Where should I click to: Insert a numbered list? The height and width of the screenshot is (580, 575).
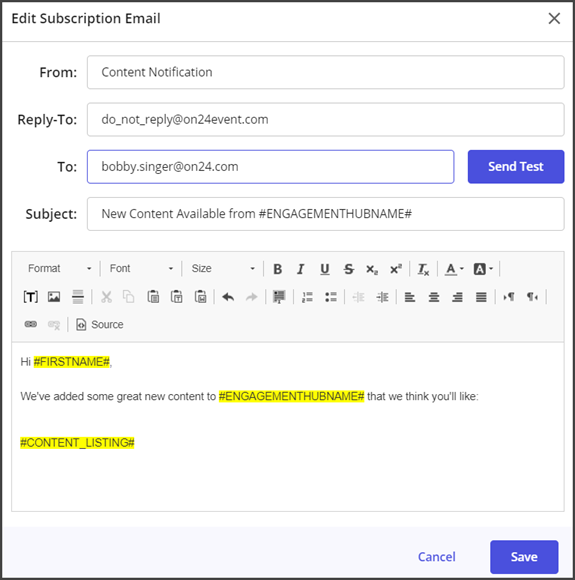click(307, 297)
